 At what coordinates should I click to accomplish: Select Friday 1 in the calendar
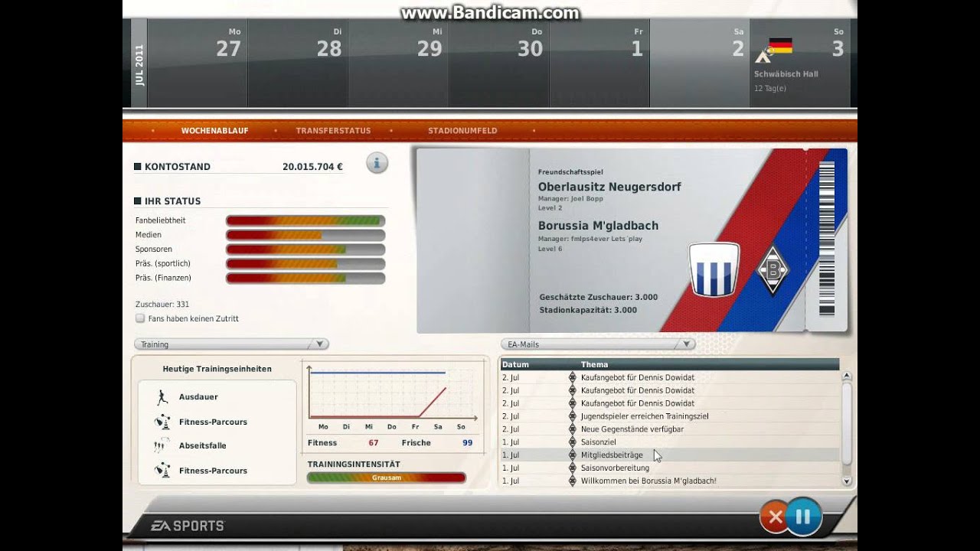coord(599,64)
